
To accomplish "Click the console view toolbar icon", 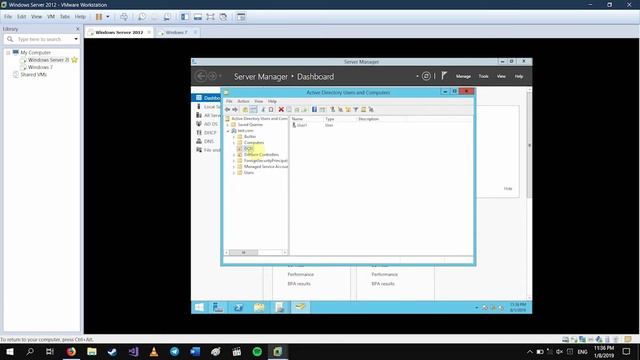I will [x=241, y=17].
